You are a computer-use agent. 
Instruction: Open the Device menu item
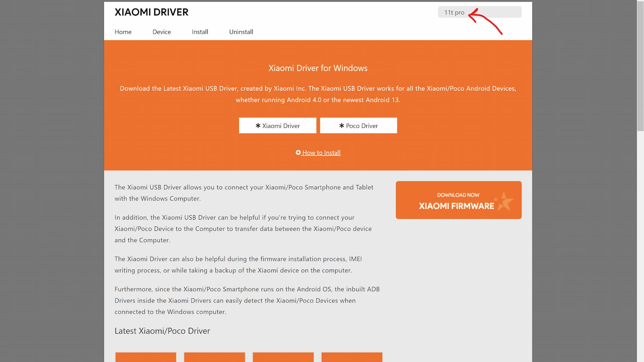(162, 32)
